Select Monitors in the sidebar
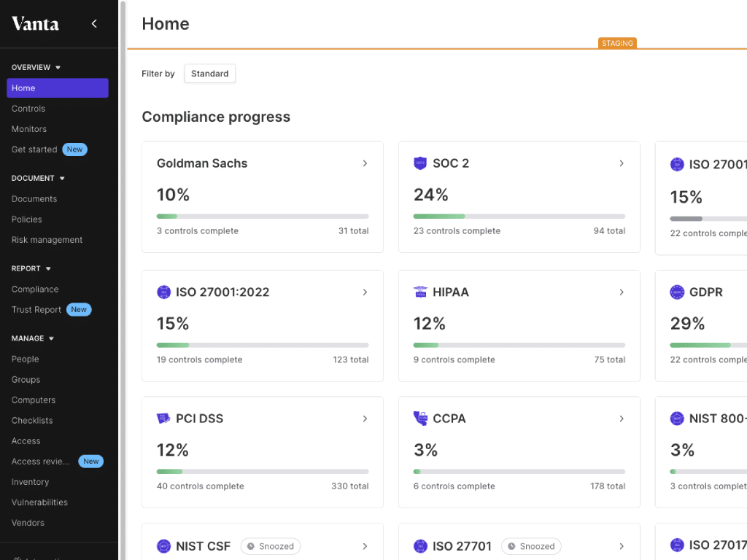 click(28, 128)
